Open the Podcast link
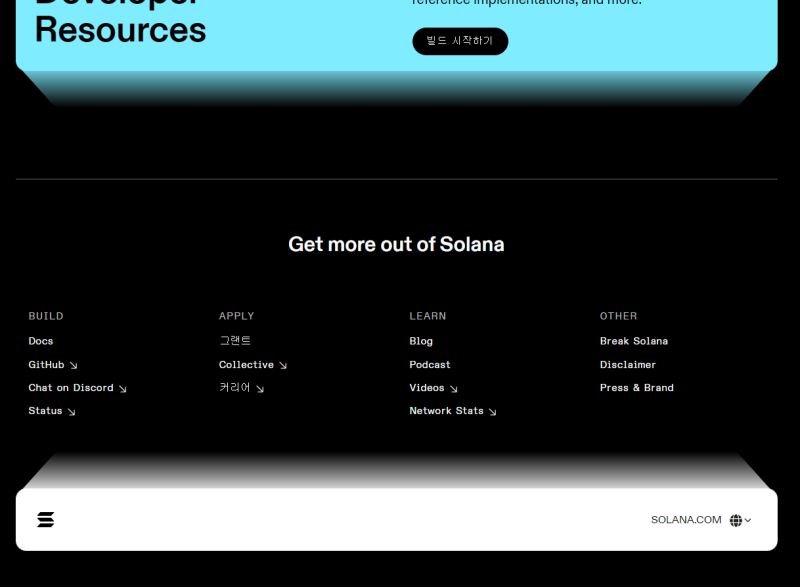The image size is (800, 587). click(x=430, y=365)
